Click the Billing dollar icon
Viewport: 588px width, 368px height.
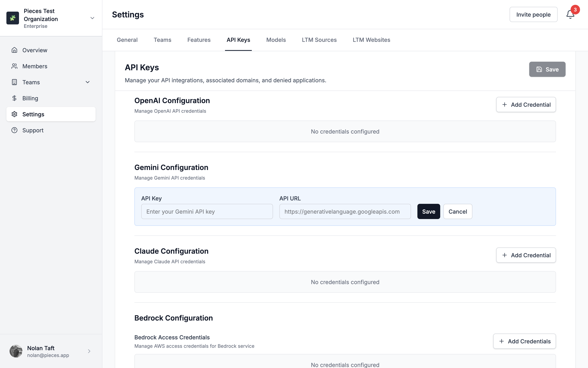pyautogui.click(x=14, y=98)
